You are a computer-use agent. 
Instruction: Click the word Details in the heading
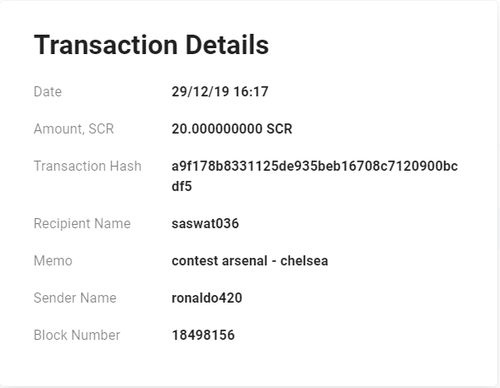coord(227,45)
